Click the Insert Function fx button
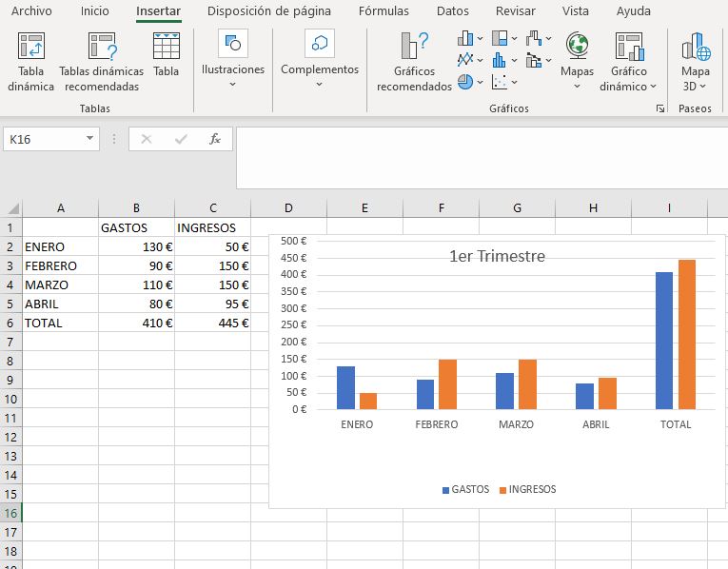The width and height of the screenshot is (728, 569). pyautogui.click(x=215, y=139)
